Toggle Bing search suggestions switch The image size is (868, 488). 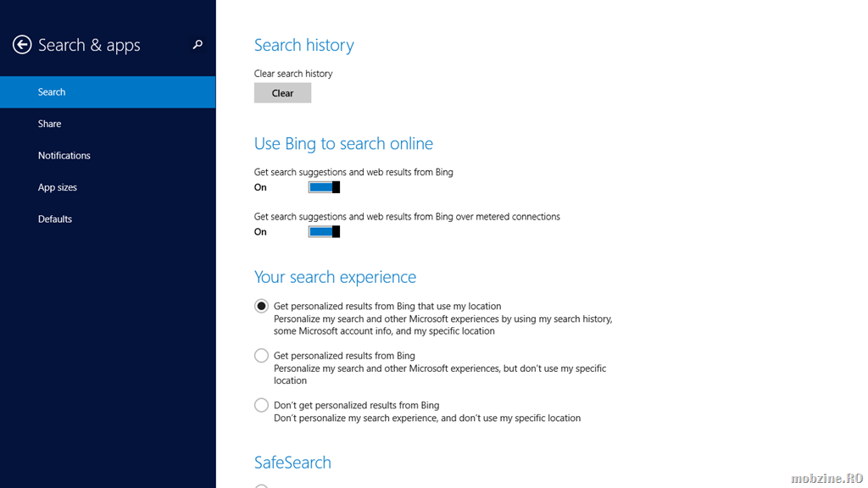coord(324,187)
